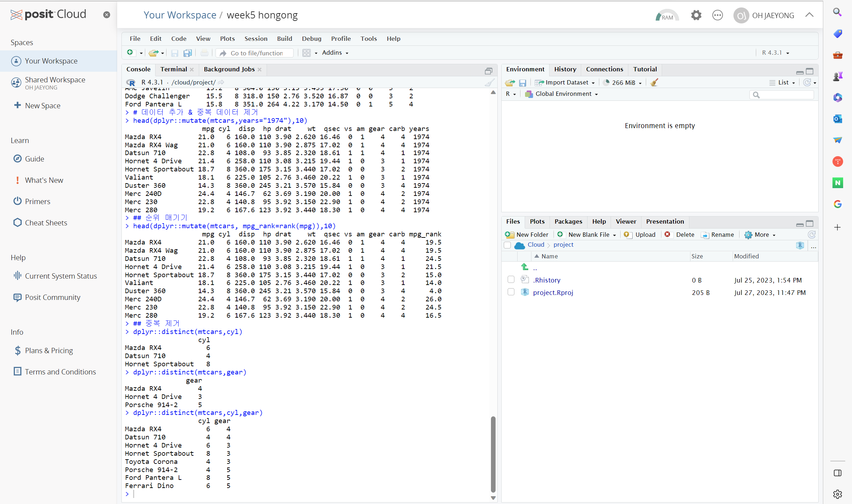Expand the Import Dataset dropdown

(566, 83)
